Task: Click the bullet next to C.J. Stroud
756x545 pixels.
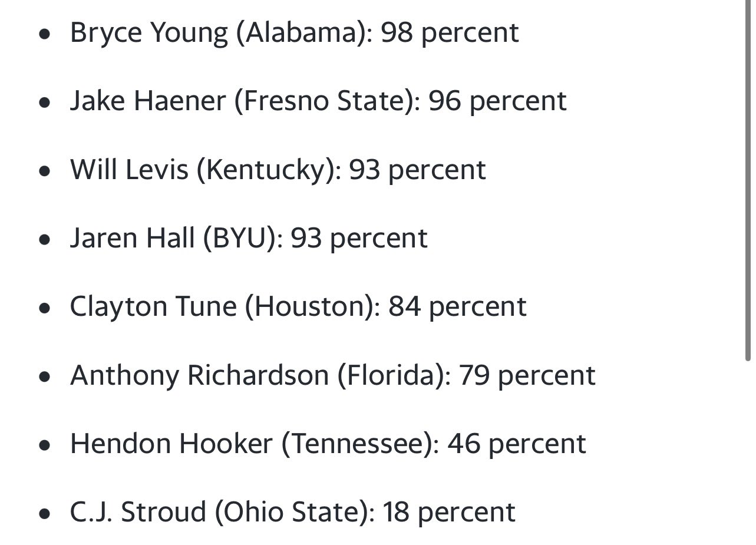Action: point(45,514)
